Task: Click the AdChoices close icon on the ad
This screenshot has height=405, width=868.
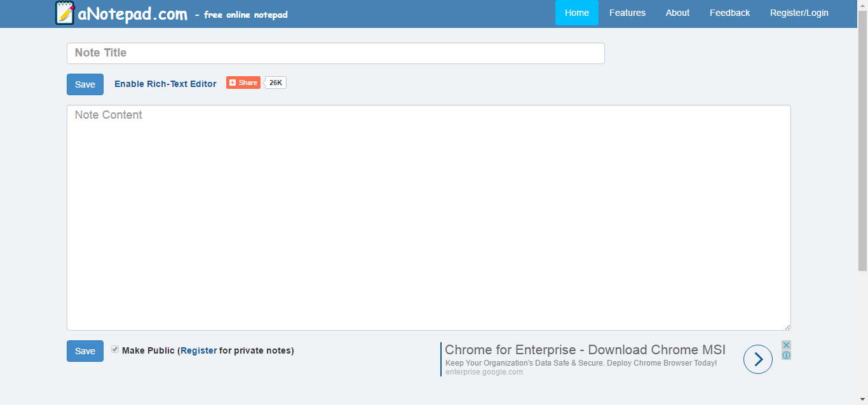Action: coord(786,343)
